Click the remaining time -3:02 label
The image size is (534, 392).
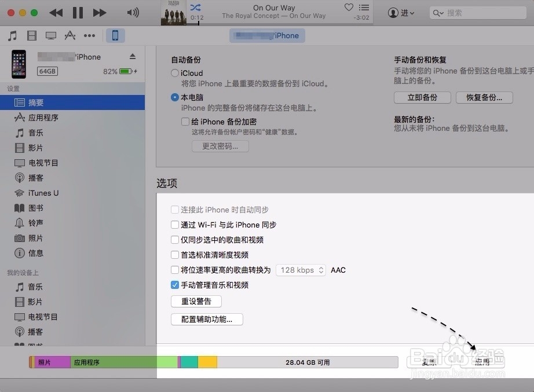(x=361, y=17)
